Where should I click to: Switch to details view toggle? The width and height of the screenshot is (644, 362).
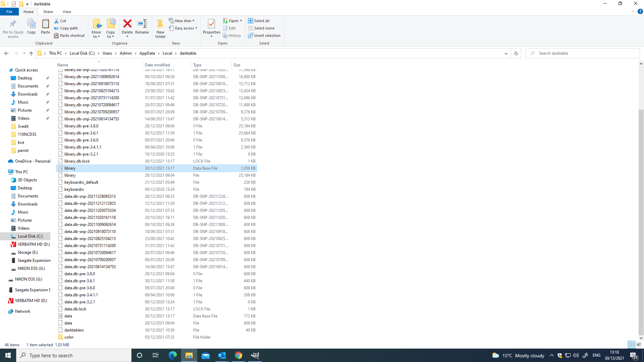(632, 345)
